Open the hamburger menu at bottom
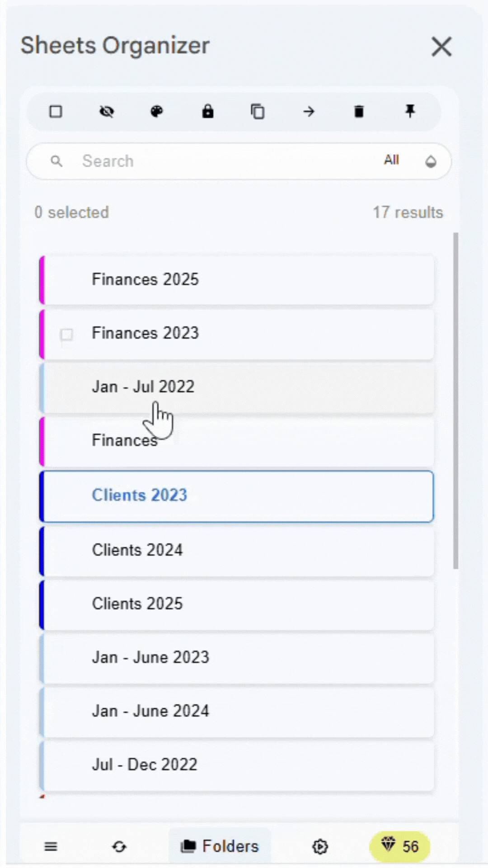Image resolution: width=488 pixels, height=868 pixels. pyautogui.click(x=51, y=846)
